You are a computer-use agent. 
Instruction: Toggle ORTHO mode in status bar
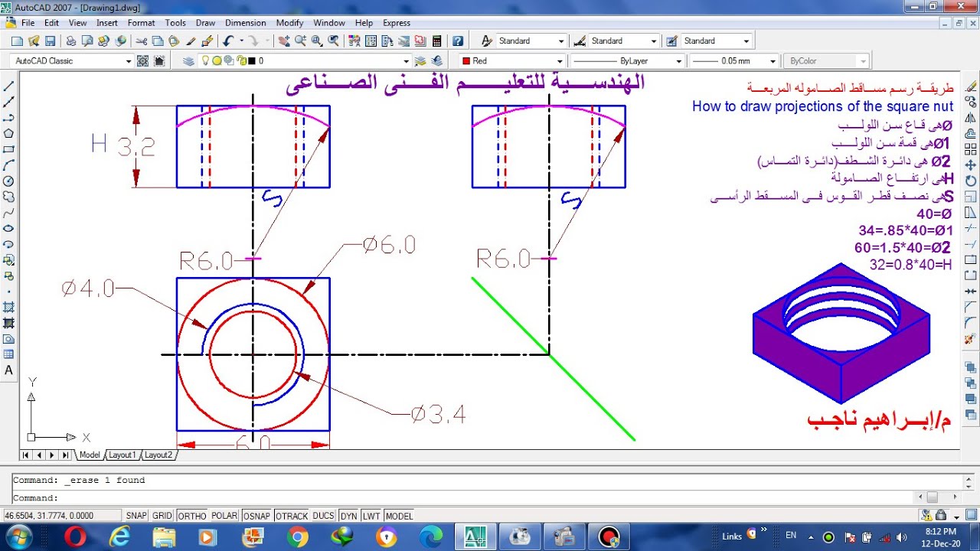(192, 516)
